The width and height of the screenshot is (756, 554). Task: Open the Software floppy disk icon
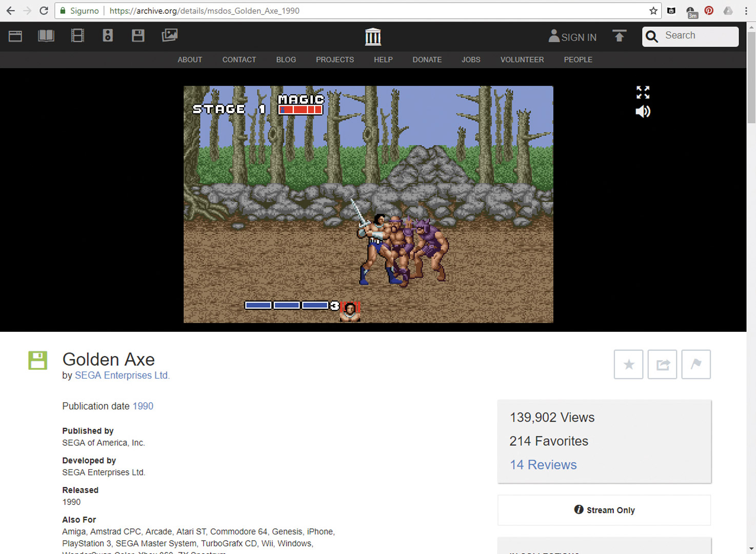coord(138,35)
